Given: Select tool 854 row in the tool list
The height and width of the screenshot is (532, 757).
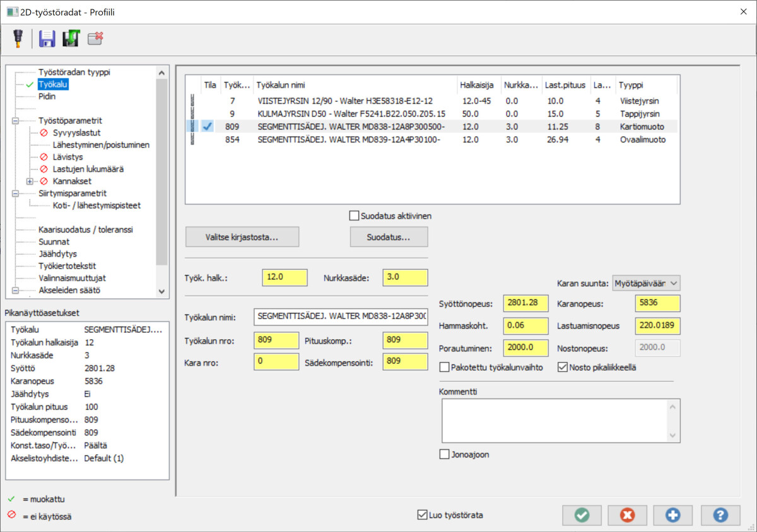Looking at the screenshot, I should 348,139.
